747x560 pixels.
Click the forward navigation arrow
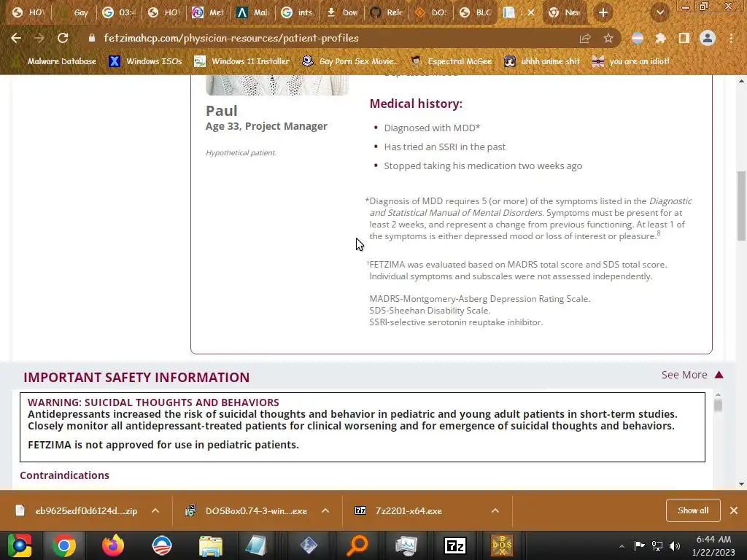(x=39, y=38)
